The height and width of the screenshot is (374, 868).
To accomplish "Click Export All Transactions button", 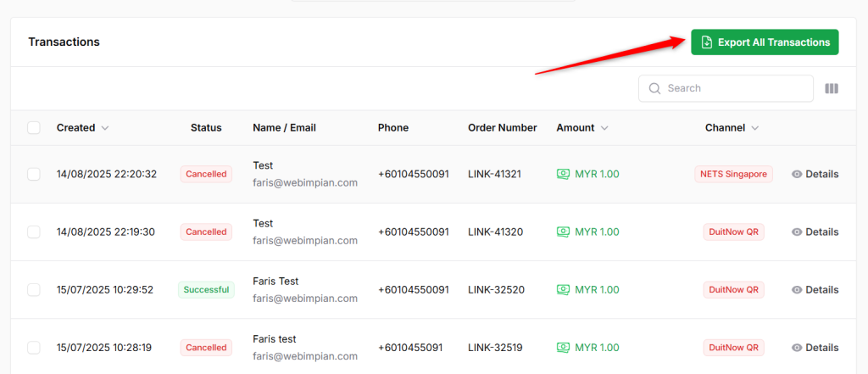I will click(x=765, y=42).
